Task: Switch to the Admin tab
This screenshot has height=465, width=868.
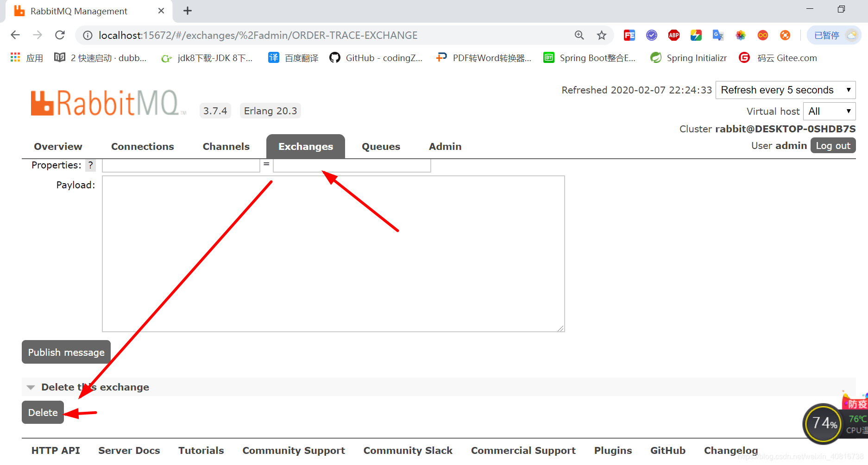Action: 445,146
